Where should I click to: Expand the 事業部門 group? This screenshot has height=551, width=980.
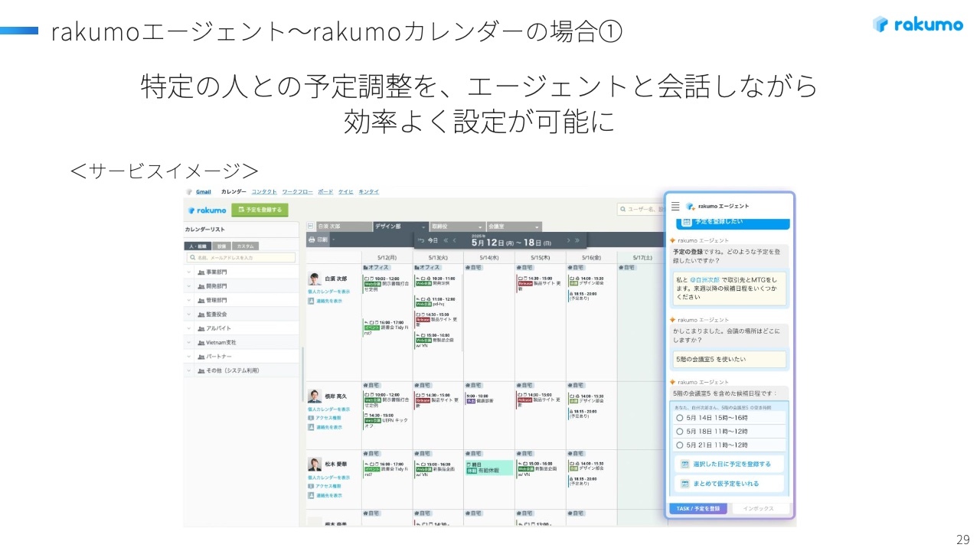[189, 272]
